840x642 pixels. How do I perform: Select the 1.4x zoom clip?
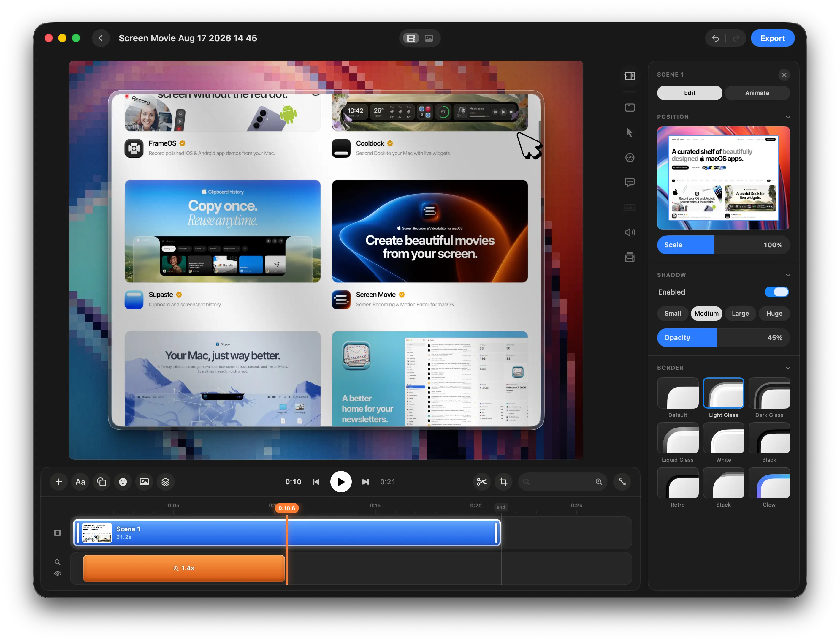click(x=184, y=568)
